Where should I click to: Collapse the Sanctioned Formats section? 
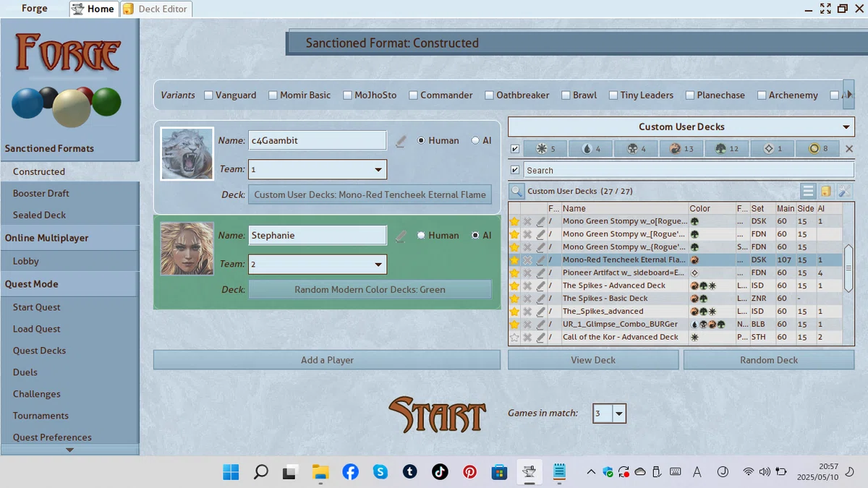pyautogui.click(x=69, y=148)
